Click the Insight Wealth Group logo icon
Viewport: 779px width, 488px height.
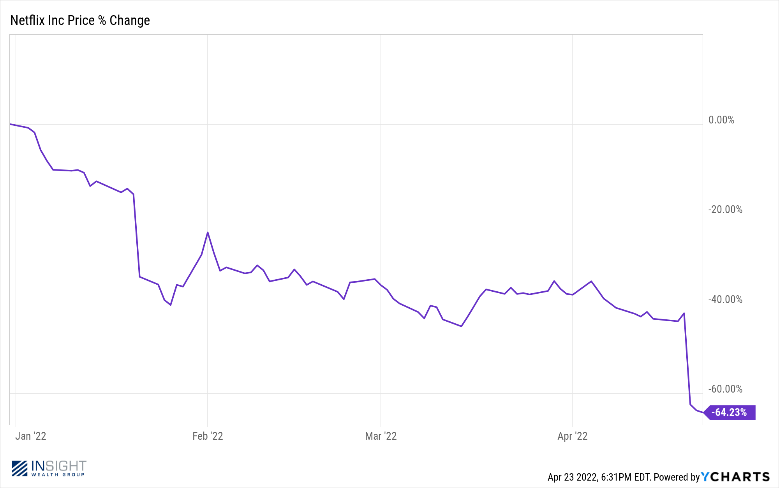point(19,468)
